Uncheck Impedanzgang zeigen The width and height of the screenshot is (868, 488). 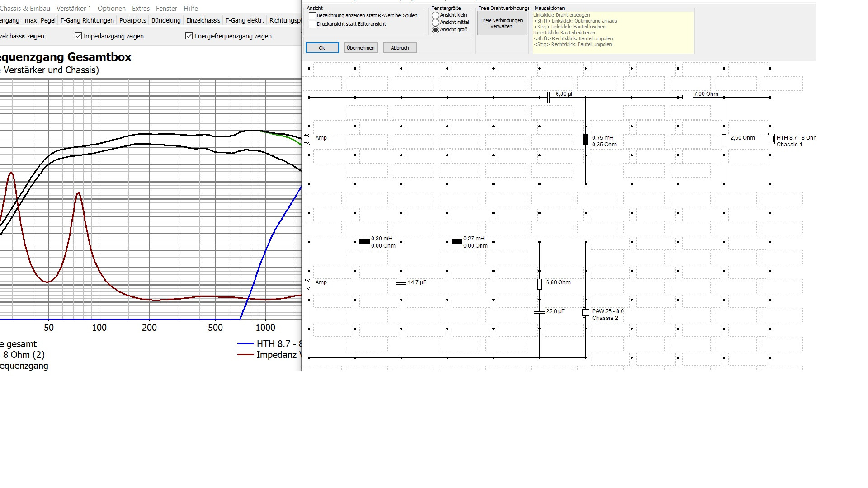pyautogui.click(x=78, y=36)
